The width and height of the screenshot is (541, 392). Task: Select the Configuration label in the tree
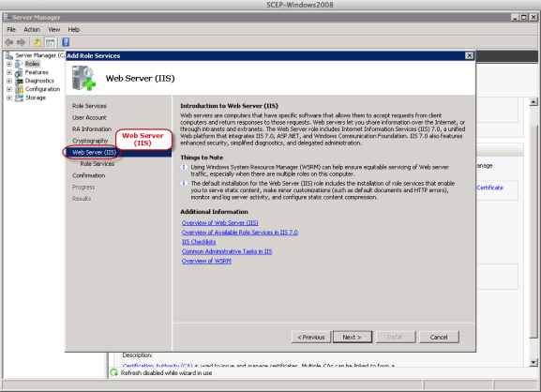pyautogui.click(x=42, y=89)
